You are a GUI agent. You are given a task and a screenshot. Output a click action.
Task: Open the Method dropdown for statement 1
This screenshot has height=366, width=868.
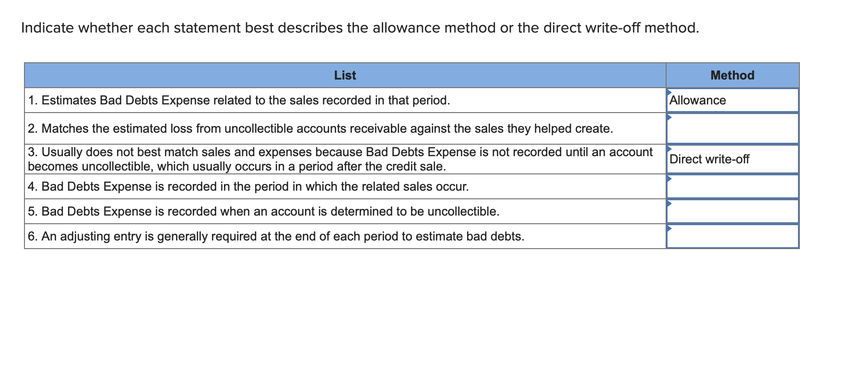(x=731, y=101)
